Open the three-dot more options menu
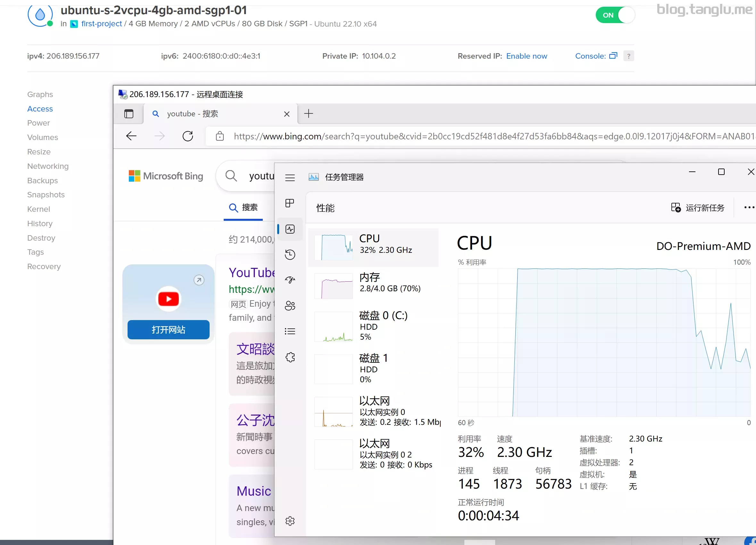Image resolution: width=756 pixels, height=545 pixels. tap(749, 207)
